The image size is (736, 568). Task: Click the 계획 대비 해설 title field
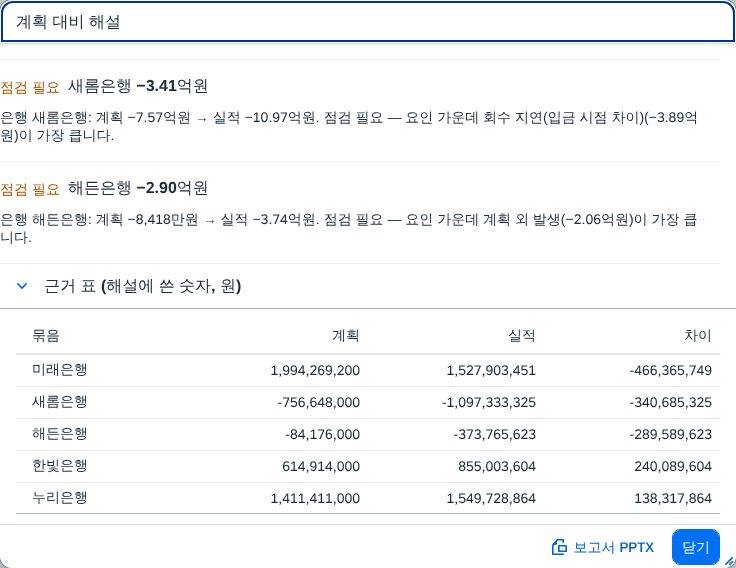368,22
